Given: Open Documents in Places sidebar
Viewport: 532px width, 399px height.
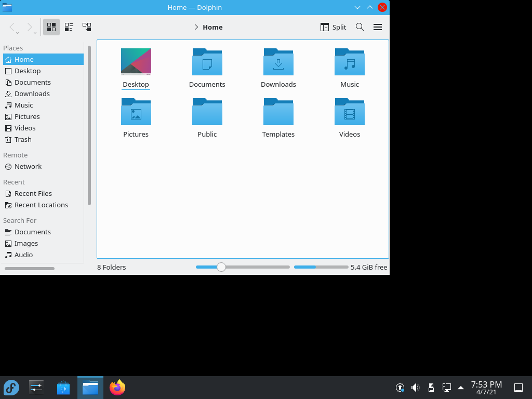Looking at the screenshot, I should click(x=44, y=83).
